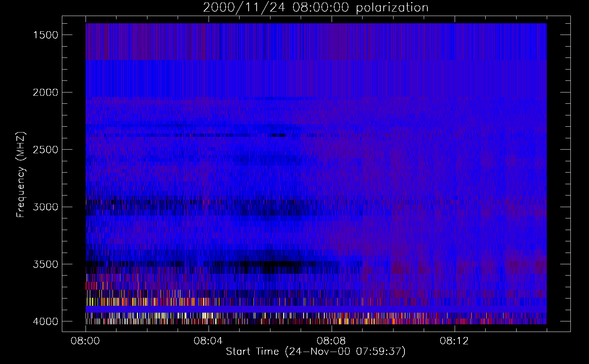
Task: Click the 'Start Time (24-Nov-00 07:59:37)' x-axis label
Action: coord(316,352)
